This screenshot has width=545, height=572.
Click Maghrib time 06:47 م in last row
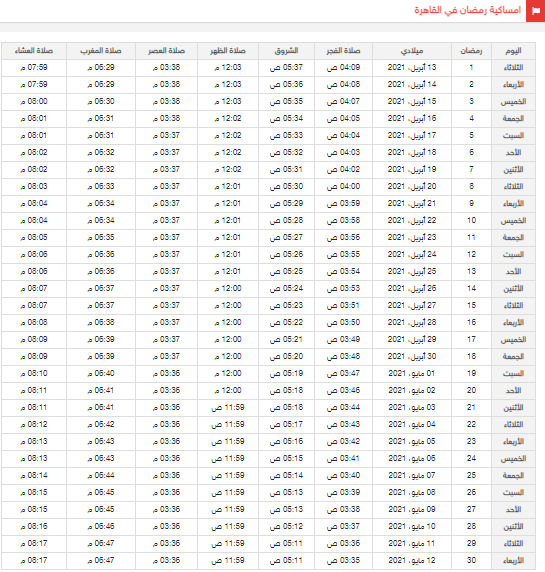[101, 560]
